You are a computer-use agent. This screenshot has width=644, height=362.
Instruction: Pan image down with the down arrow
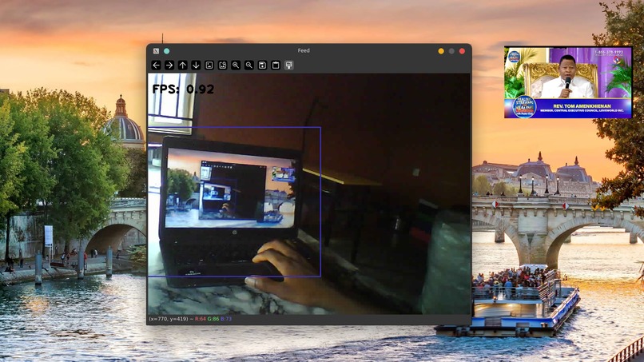point(196,65)
